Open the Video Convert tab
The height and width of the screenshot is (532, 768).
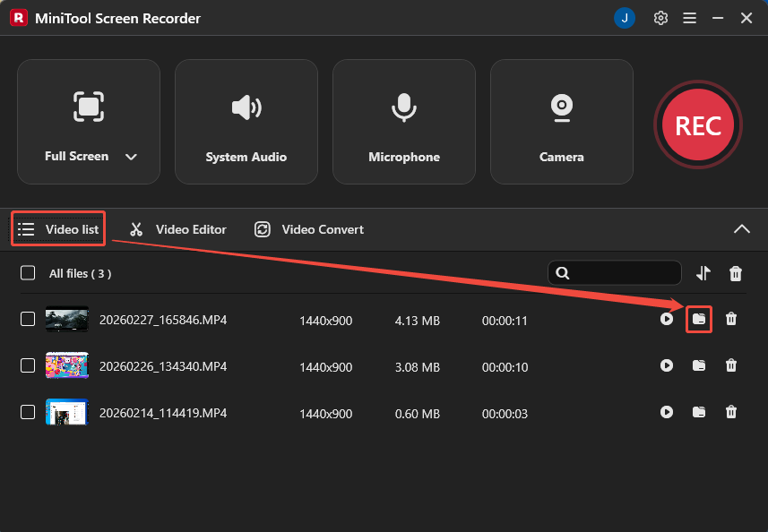[x=308, y=229]
